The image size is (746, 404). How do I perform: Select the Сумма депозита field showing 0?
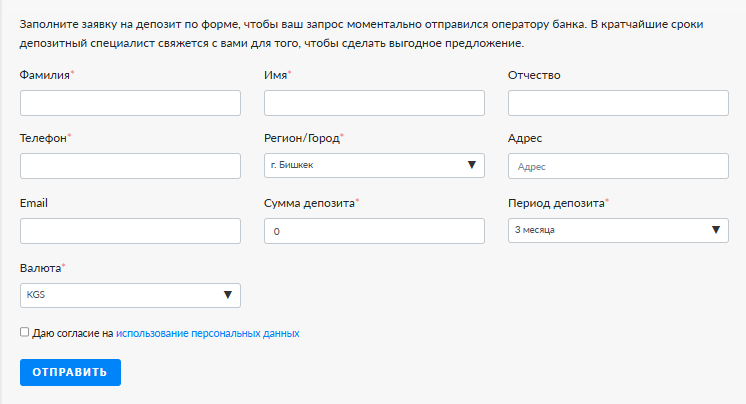(x=374, y=231)
